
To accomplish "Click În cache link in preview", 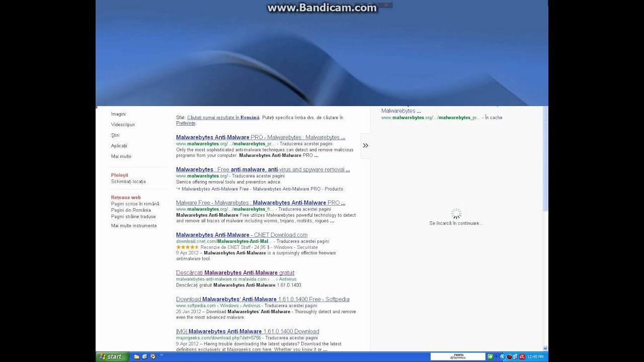I will tap(494, 118).
